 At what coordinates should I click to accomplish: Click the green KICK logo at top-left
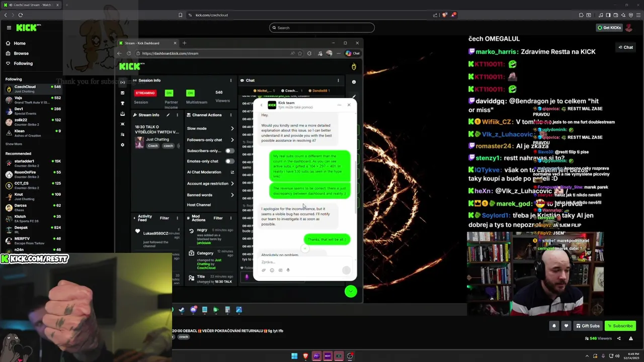click(27, 28)
